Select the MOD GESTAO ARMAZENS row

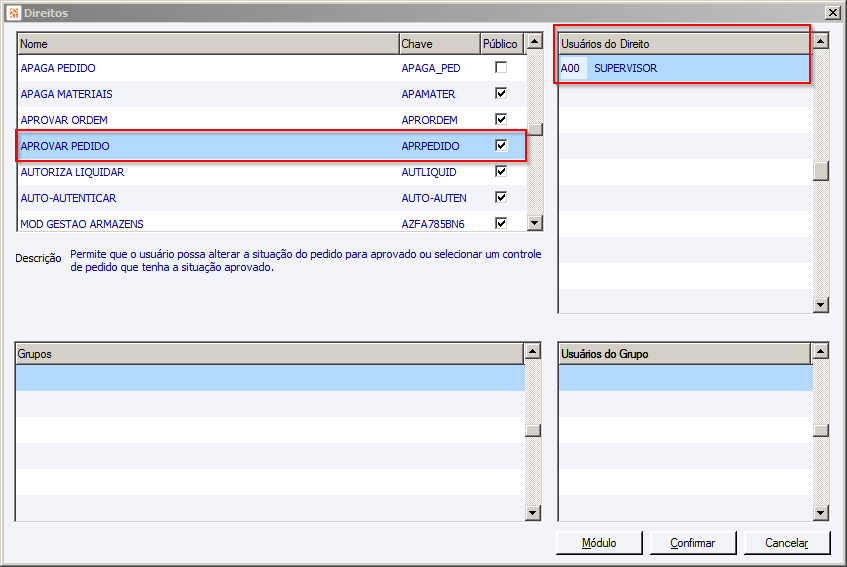(x=272, y=221)
